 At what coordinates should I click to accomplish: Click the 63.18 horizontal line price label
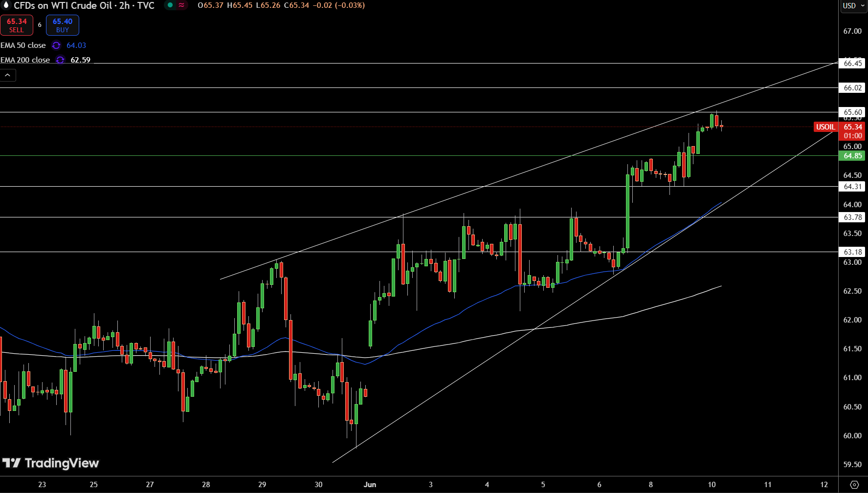pyautogui.click(x=852, y=252)
